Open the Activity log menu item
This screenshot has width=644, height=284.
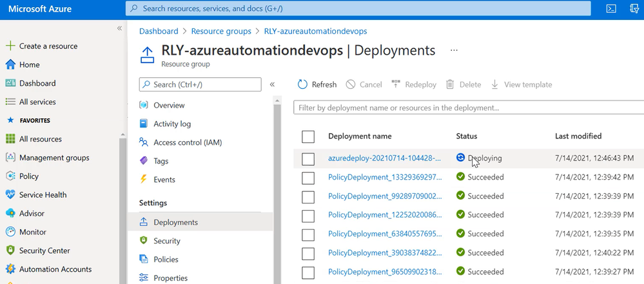(x=172, y=124)
